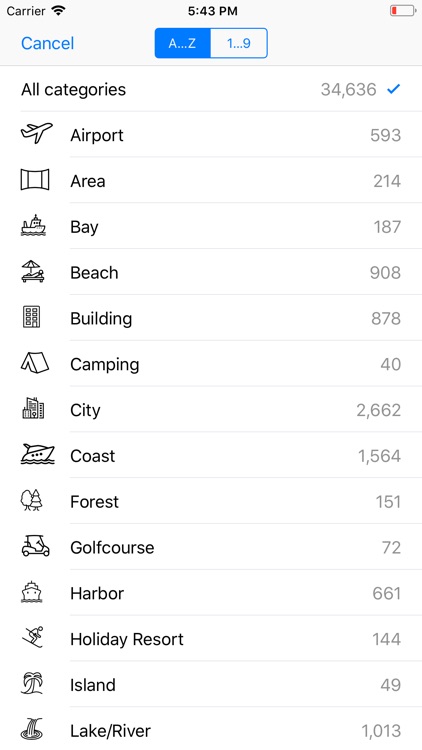This screenshot has height=750, width=422.
Task: Pick the Harbor category row
Action: 211,593
